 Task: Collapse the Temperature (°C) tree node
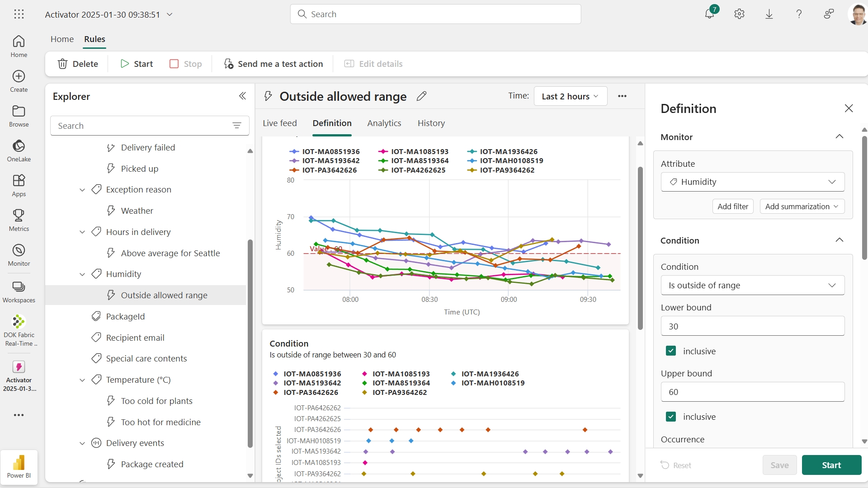pyautogui.click(x=82, y=380)
